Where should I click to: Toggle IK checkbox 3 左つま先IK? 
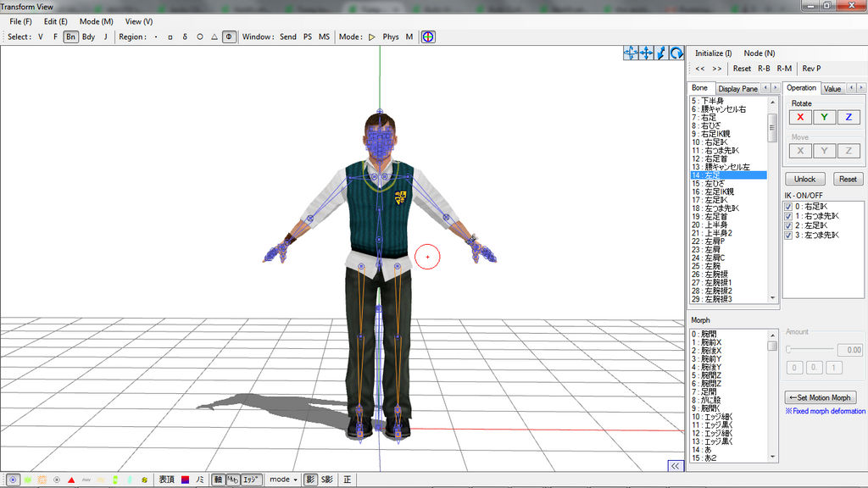click(x=789, y=236)
